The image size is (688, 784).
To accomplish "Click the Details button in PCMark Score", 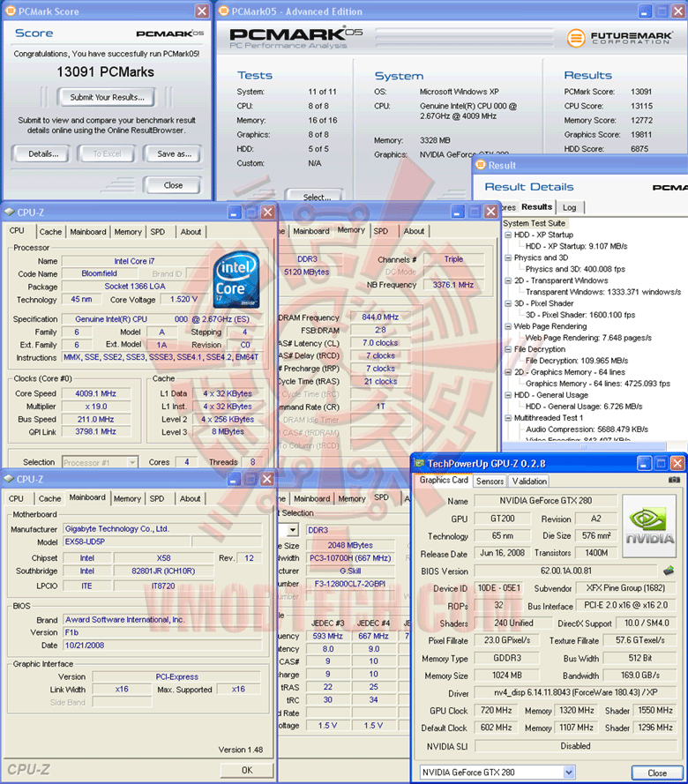I will click(x=42, y=154).
